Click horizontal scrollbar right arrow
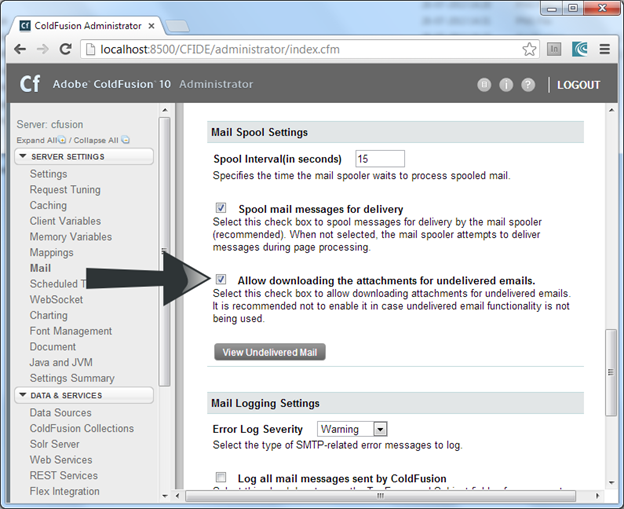Viewport: 624px width, 509px height. coord(597,496)
